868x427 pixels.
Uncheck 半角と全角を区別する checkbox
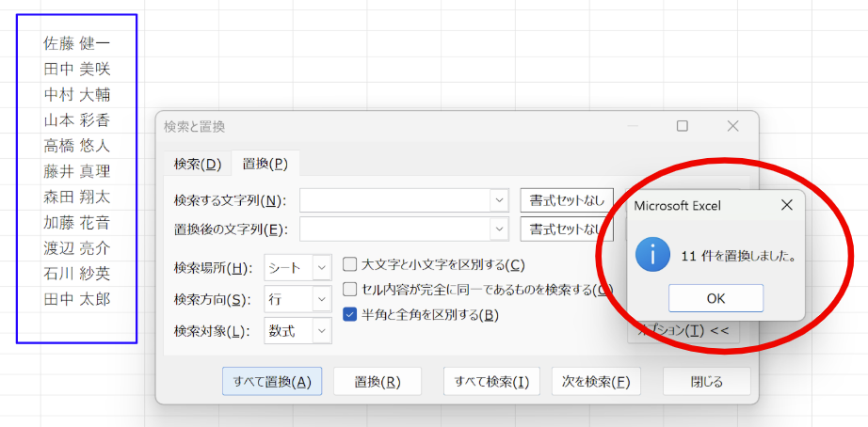349,315
